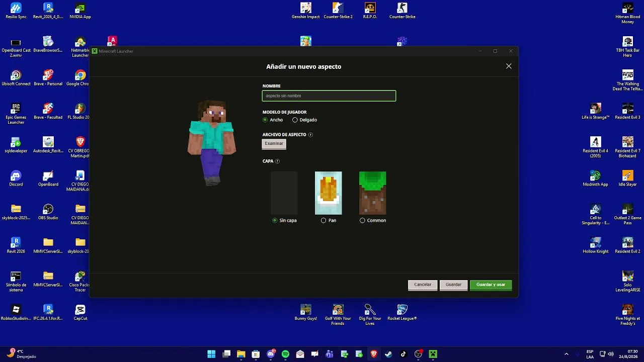Screen dimensions: 644x362
Task: Click the Cancelar button
Action: pyautogui.click(x=423, y=285)
